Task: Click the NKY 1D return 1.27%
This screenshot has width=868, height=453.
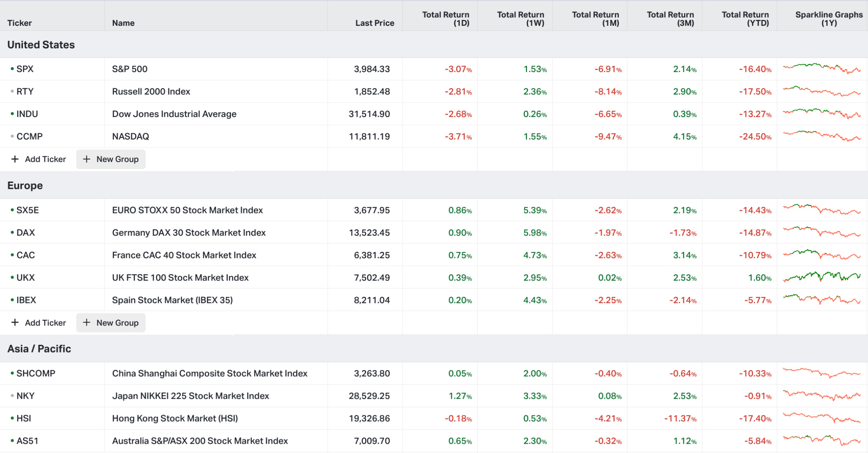Action: [460, 396]
